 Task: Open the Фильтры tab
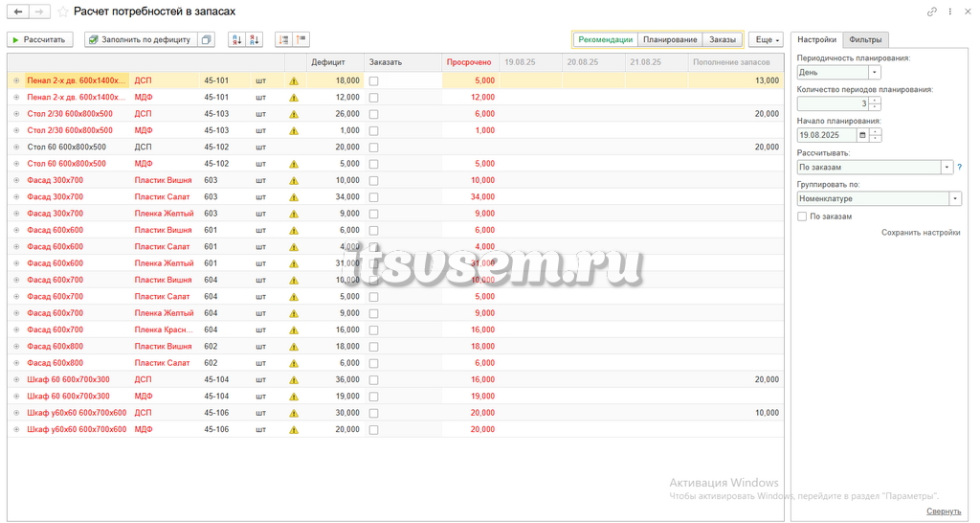[865, 39]
